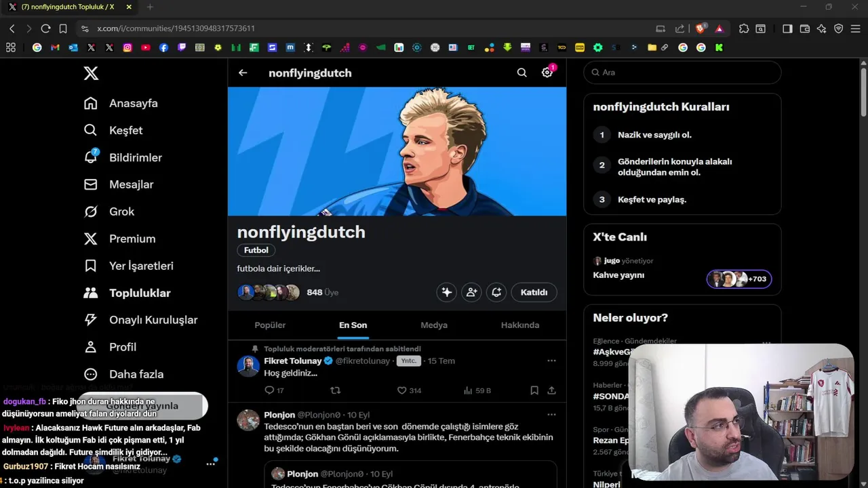This screenshot has height=488, width=868.
Task: Focus the Ara search field
Action: click(x=682, y=73)
